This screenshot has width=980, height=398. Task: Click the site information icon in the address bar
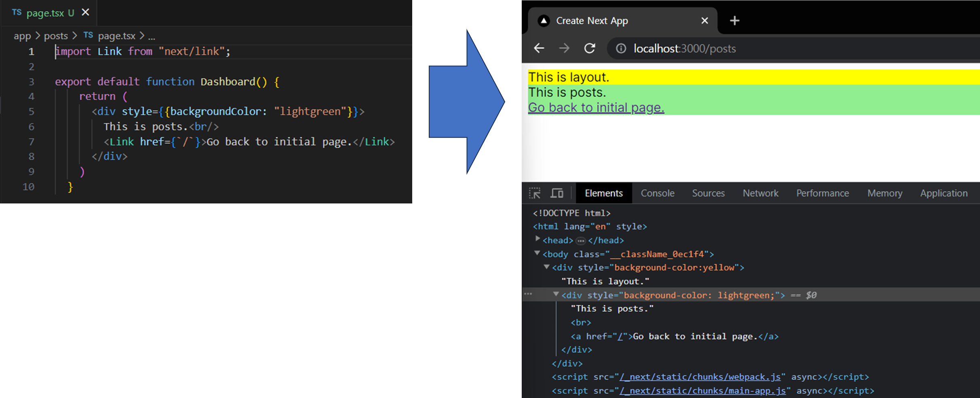point(621,49)
